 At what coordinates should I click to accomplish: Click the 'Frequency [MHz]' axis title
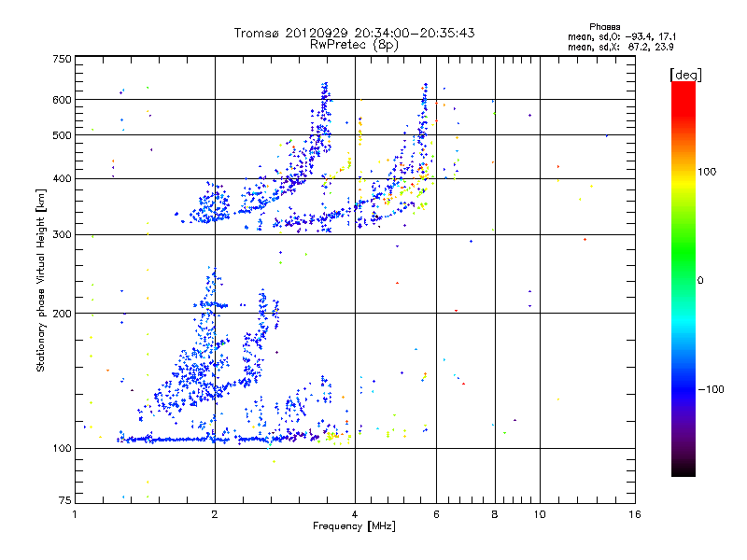[354, 526]
